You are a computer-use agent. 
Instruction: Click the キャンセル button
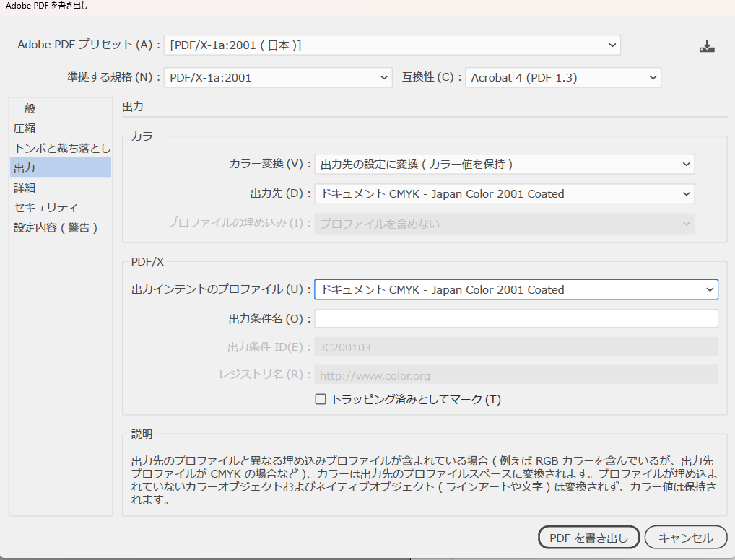tap(685, 537)
